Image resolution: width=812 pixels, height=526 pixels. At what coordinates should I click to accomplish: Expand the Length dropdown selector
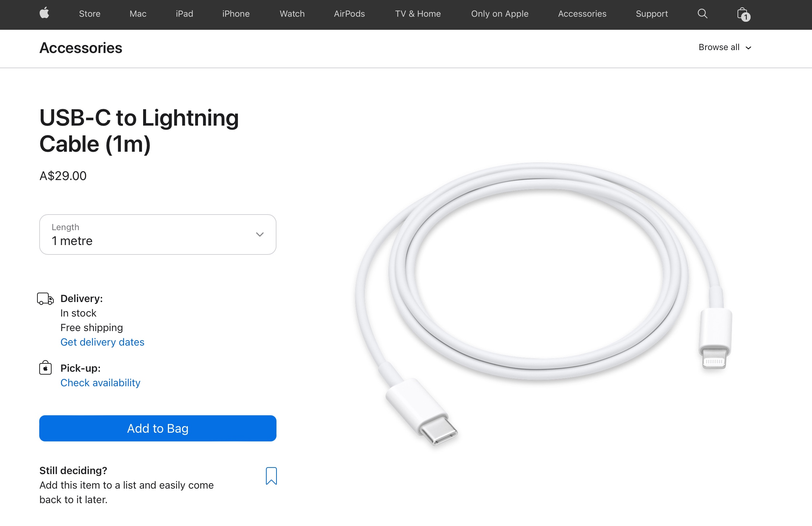pos(157,235)
